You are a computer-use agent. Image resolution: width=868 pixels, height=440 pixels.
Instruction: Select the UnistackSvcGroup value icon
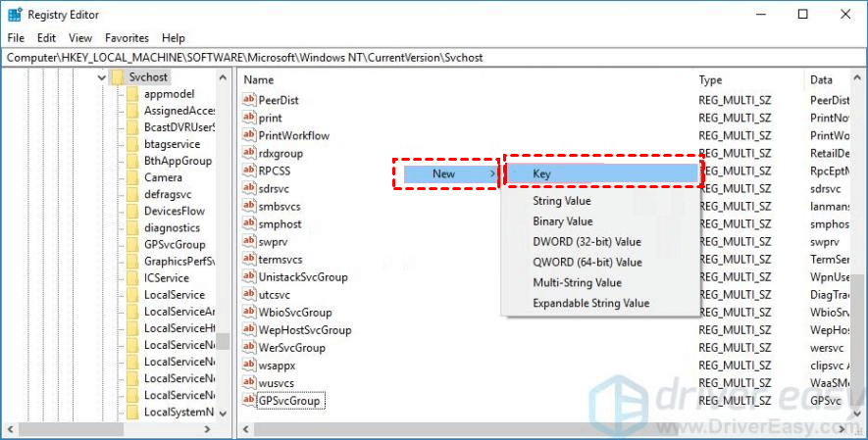(249, 277)
